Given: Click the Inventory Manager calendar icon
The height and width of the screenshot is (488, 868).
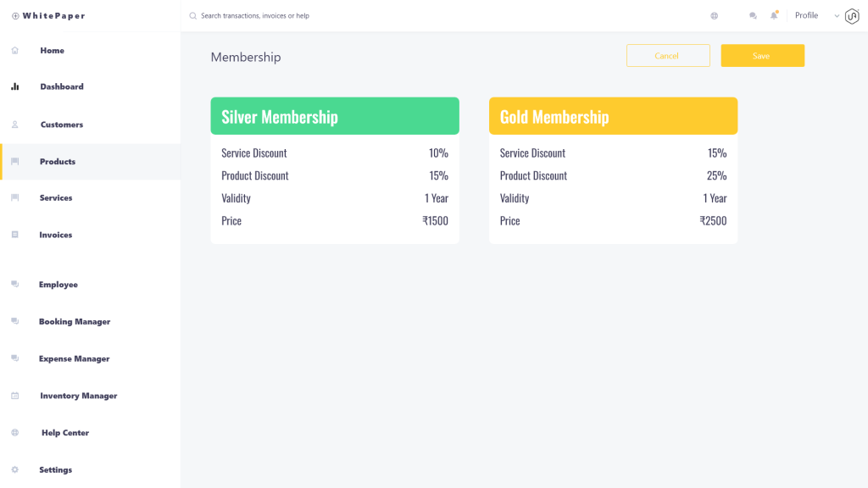Looking at the screenshot, I should (15, 396).
